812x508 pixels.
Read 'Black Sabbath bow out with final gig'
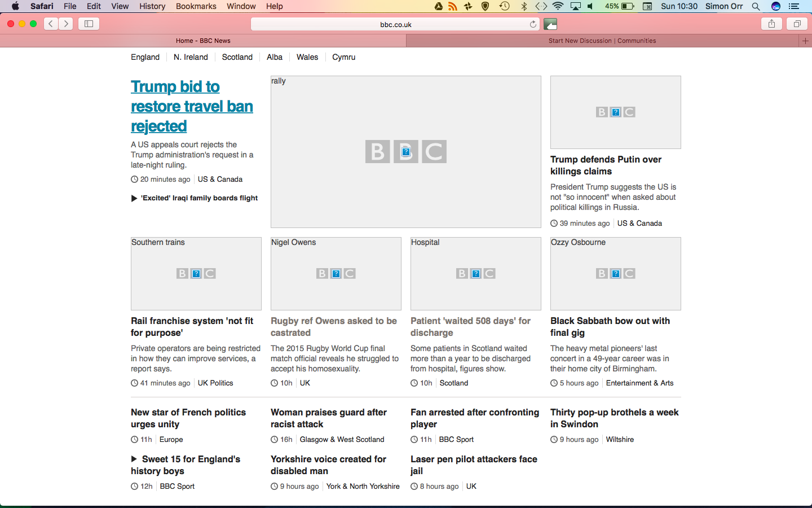[610, 327]
